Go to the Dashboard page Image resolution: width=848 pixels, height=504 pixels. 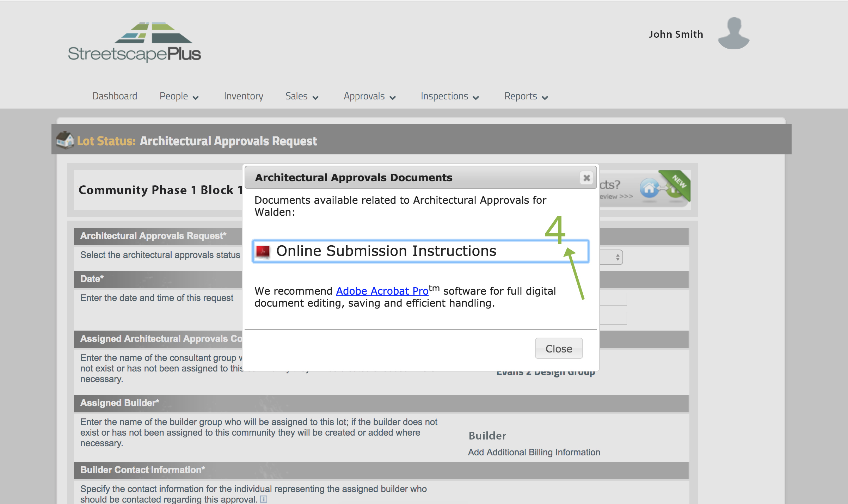click(x=115, y=96)
